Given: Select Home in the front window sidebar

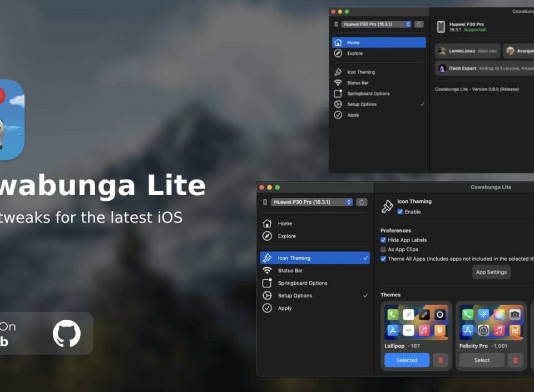Looking at the screenshot, I should [x=315, y=224].
